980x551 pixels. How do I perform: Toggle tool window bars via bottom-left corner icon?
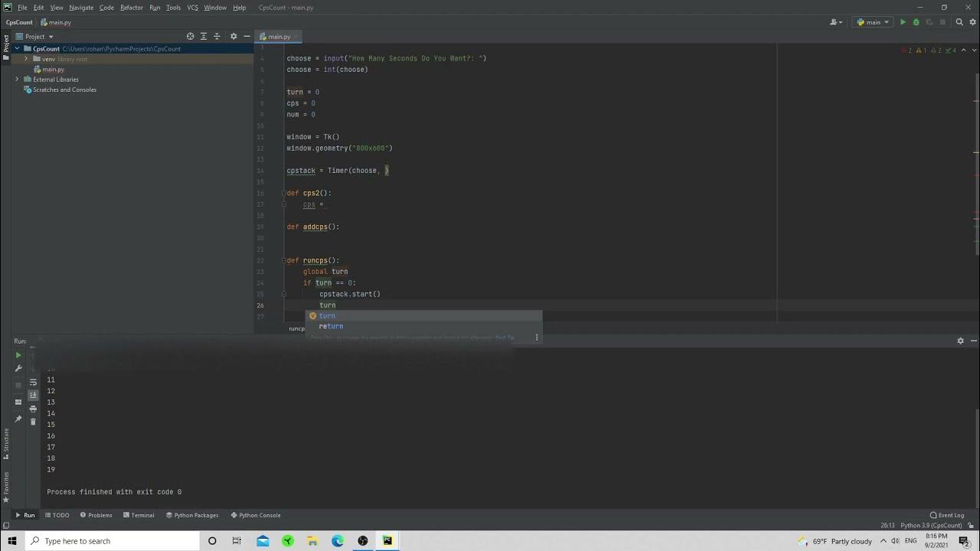(5, 526)
